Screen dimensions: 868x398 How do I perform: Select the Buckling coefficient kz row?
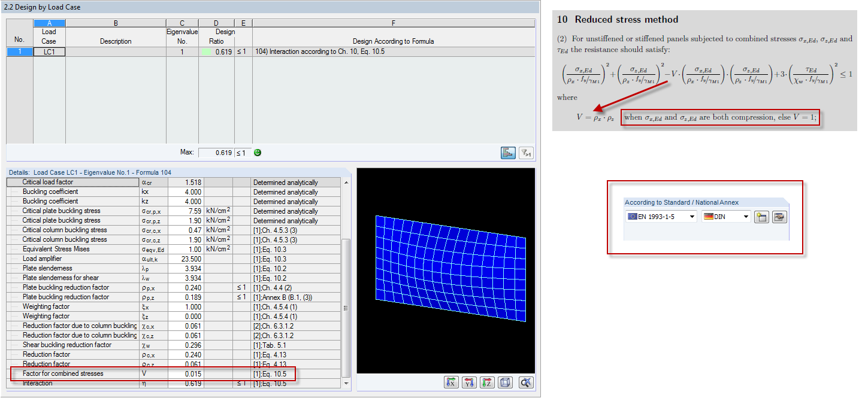pos(174,202)
